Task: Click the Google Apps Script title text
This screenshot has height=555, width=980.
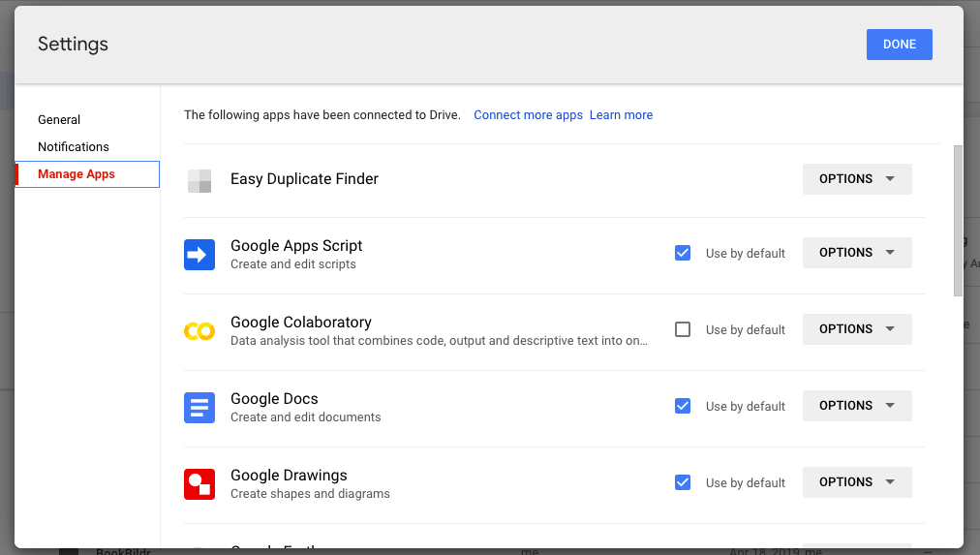Action: pos(296,246)
